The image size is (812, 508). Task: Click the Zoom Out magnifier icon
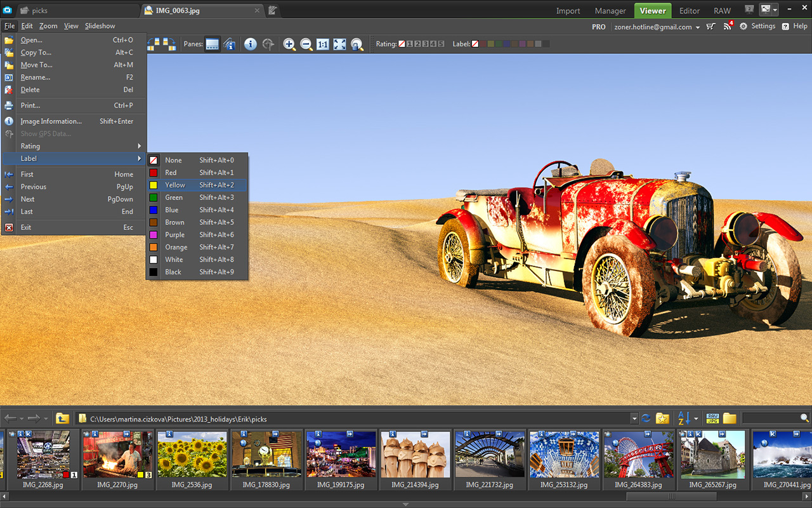[306, 44]
